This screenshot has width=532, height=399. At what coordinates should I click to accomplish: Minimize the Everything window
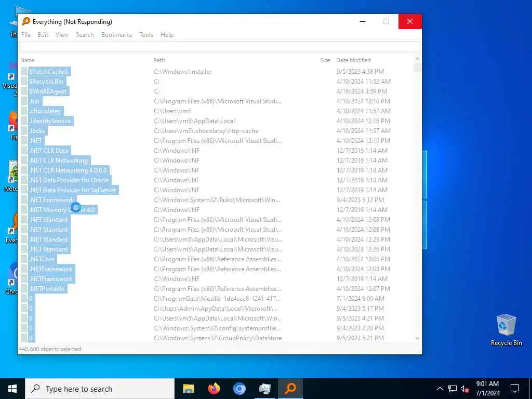[x=363, y=21]
